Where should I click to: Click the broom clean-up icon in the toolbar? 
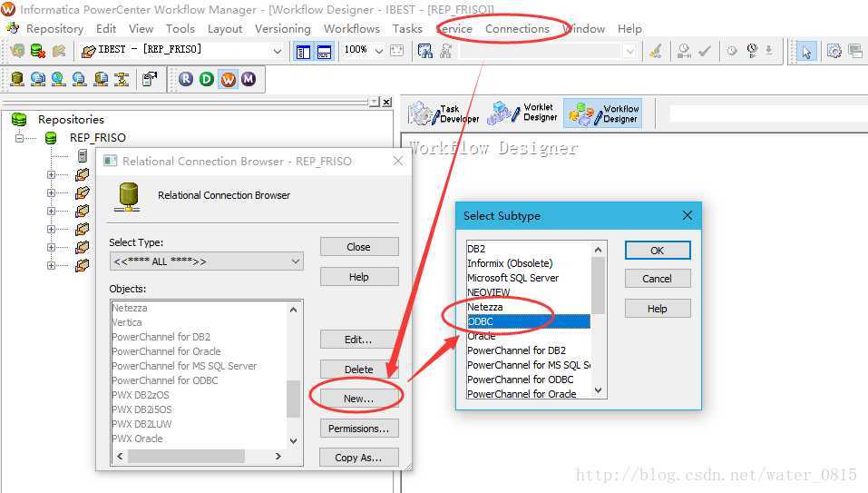tap(656, 51)
